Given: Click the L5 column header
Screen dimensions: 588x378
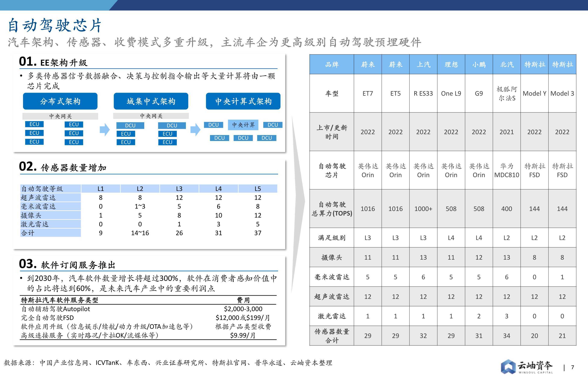Looking at the screenshot, I should click(x=258, y=189).
